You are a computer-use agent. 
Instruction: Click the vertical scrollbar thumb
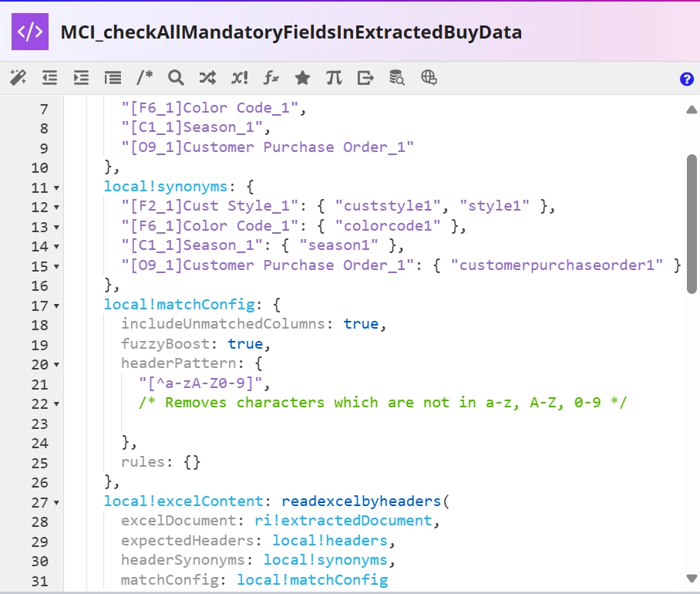pos(692,224)
